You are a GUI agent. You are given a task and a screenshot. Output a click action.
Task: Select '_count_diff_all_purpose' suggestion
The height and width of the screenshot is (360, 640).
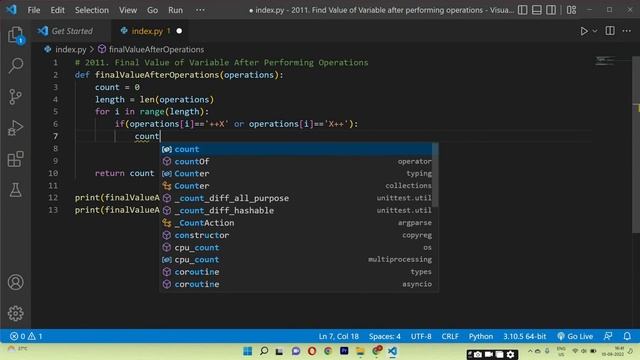click(x=296, y=198)
